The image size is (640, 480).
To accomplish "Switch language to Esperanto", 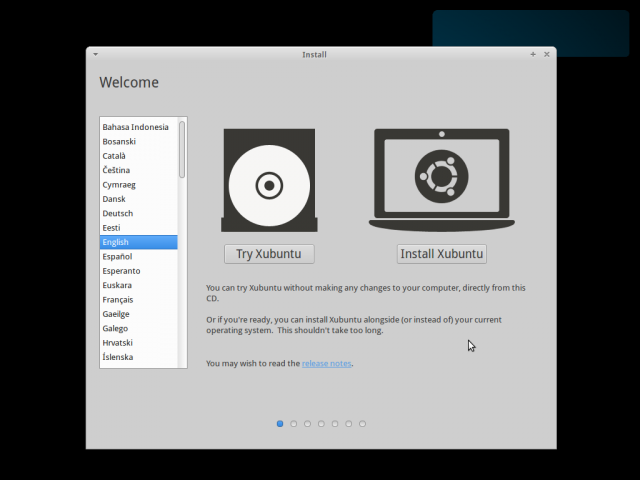I will pyautogui.click(x=139, y=271).
